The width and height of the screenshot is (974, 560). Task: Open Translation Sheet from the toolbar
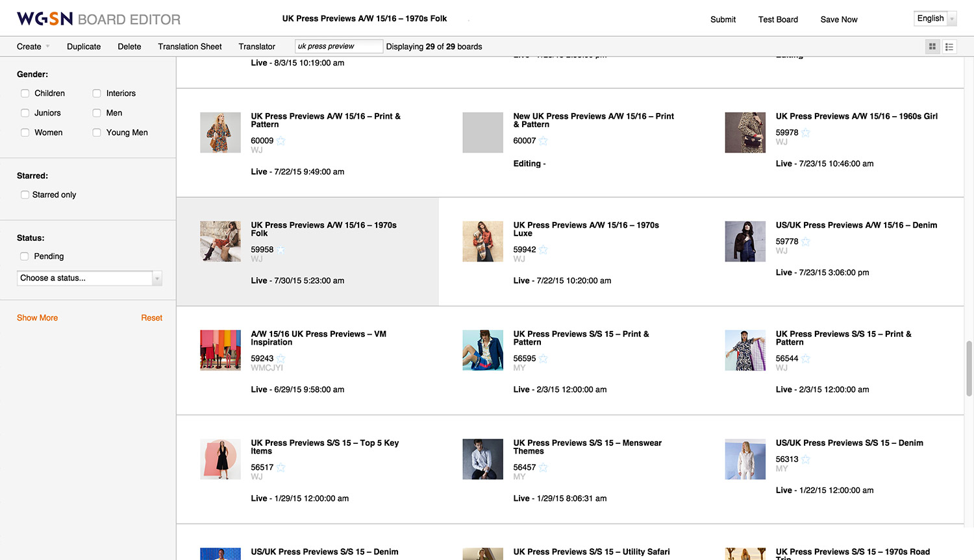click(190, 47)
